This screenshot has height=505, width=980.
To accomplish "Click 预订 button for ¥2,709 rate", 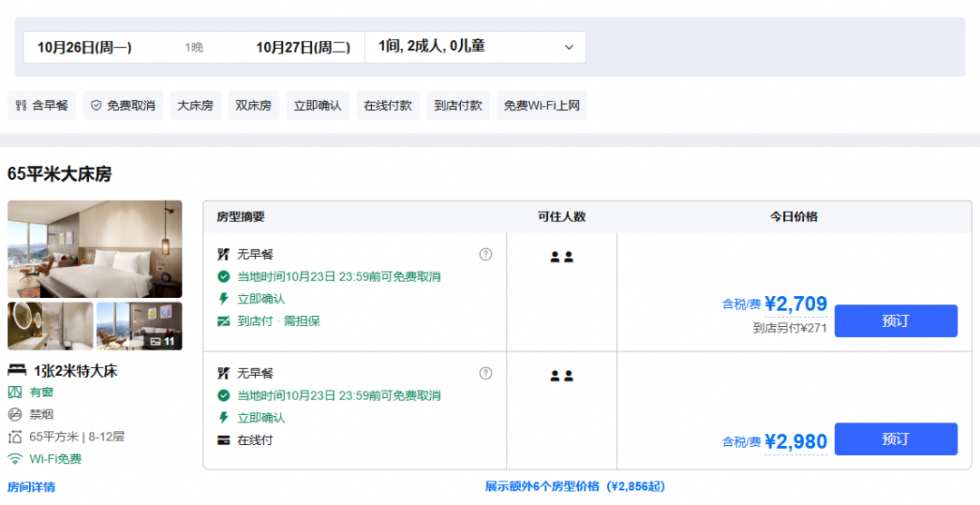I will (896, 321).
